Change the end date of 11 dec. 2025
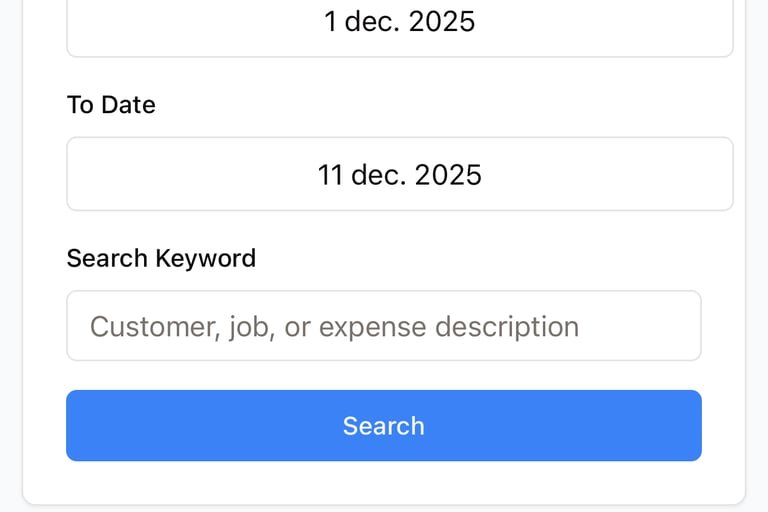The image size is (768, 512). click(400, 174)
